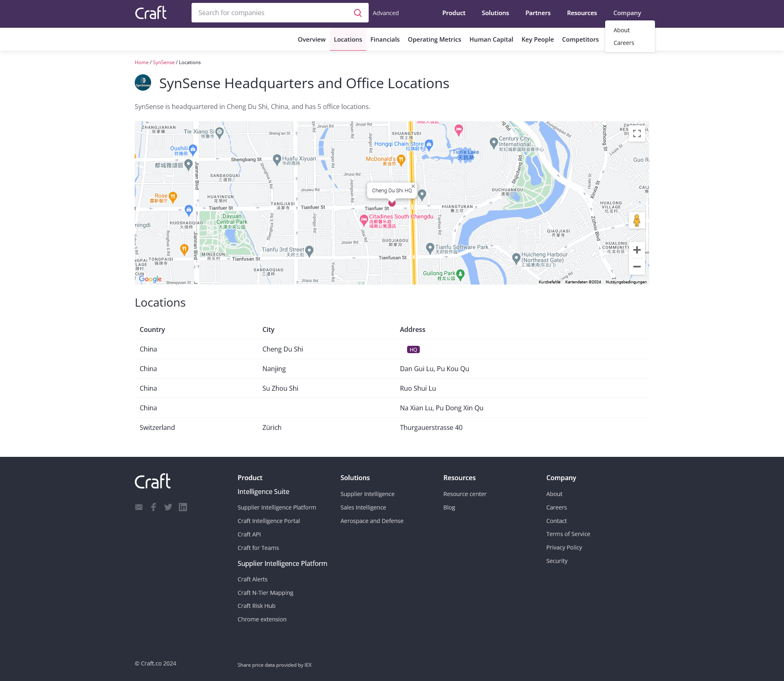This screenshot has width=784, height=681.
Task: Open the LinkedIn icon in the footer
Action: coord(183,507)
